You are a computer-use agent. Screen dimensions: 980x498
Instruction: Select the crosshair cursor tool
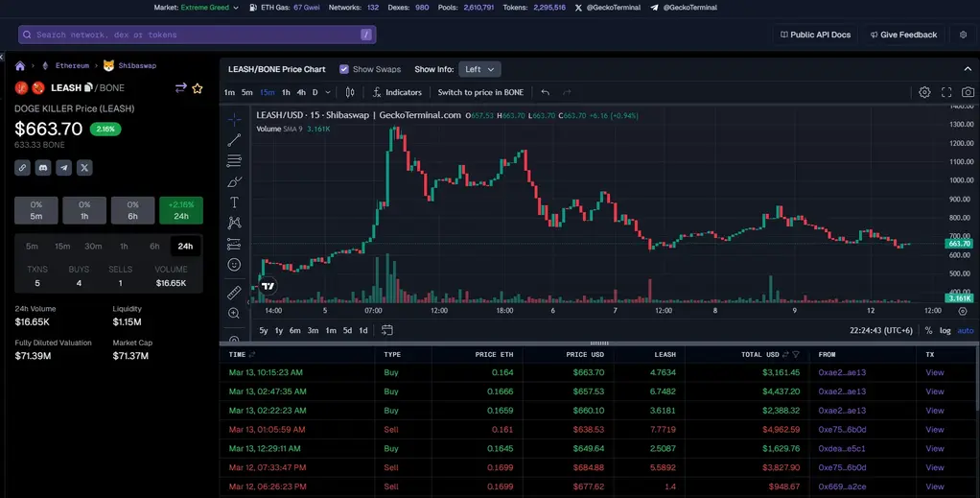234,119
